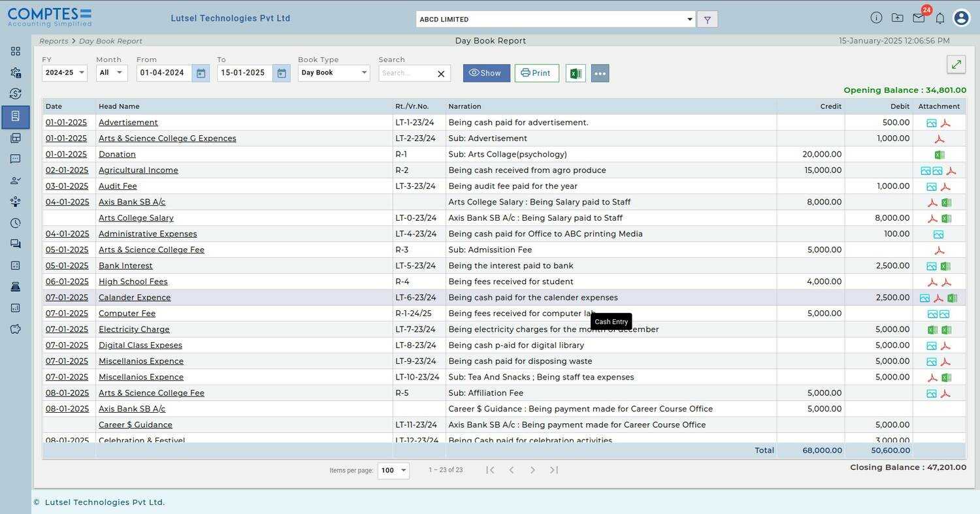Screen dimensions: 980x514
Task: Click Reports in the breadcrumb
Action: [54, 41]
